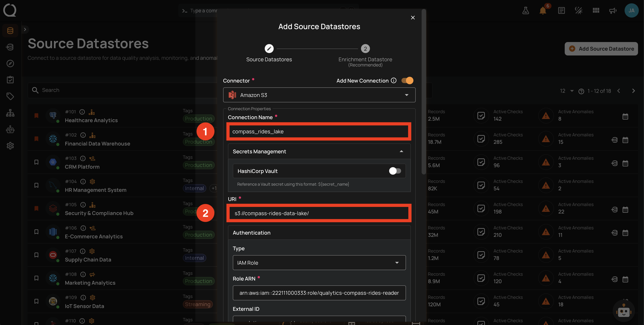Click anomaly warning icon showing 8

pos(546,116)
